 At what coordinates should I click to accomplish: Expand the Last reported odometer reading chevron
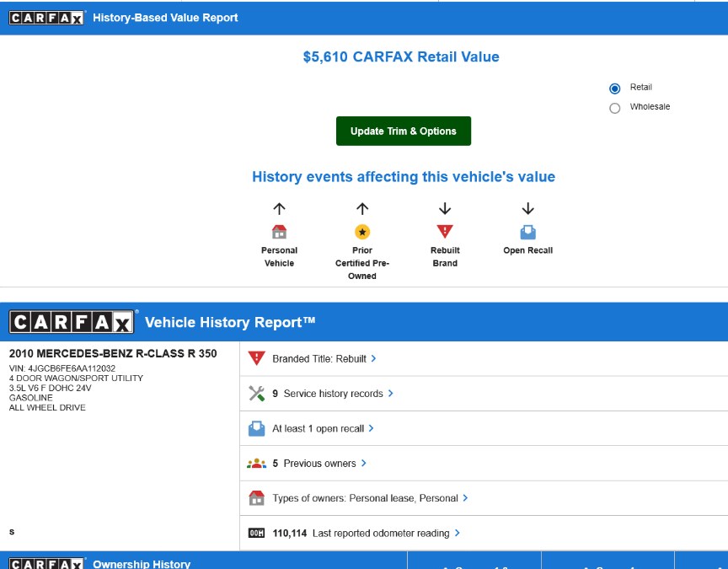(x=458, y=532)
